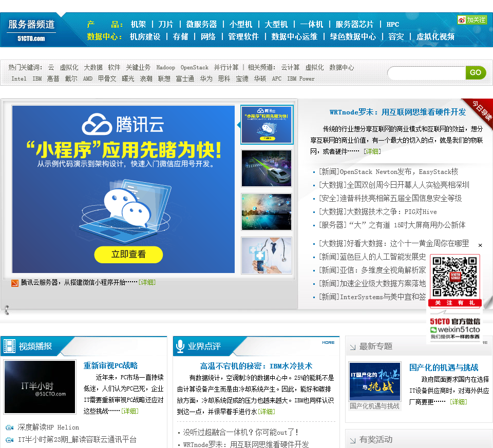Click the green GO search button

tap(476, 72)
